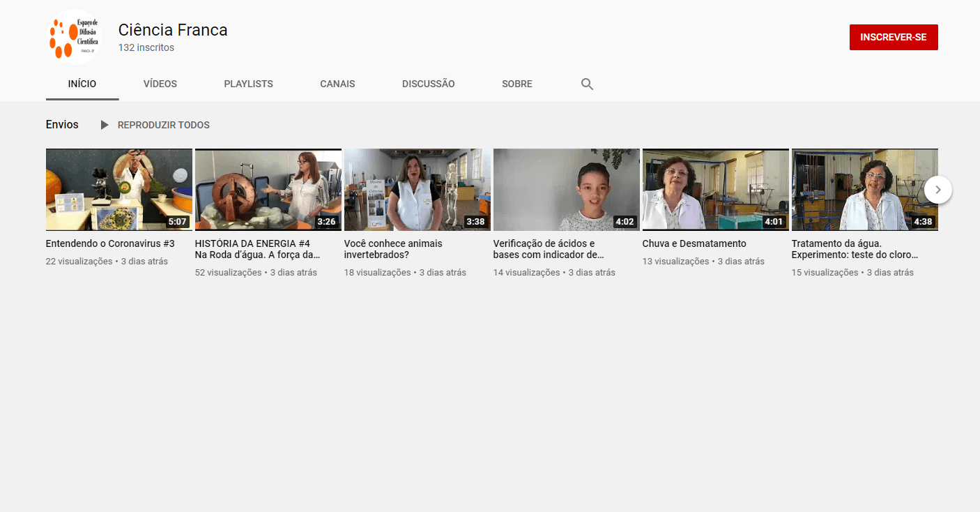Open the channel name Ciência Franca link
The height and width of the screenshot is (512, 980).
pyautogui.click(x=172, y=30)
